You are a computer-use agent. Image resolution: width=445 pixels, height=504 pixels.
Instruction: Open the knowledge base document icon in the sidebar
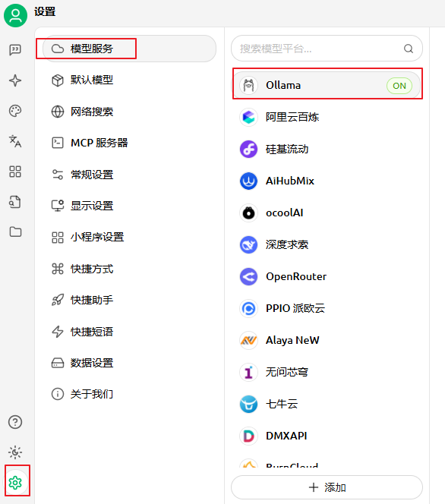(15, 202)
